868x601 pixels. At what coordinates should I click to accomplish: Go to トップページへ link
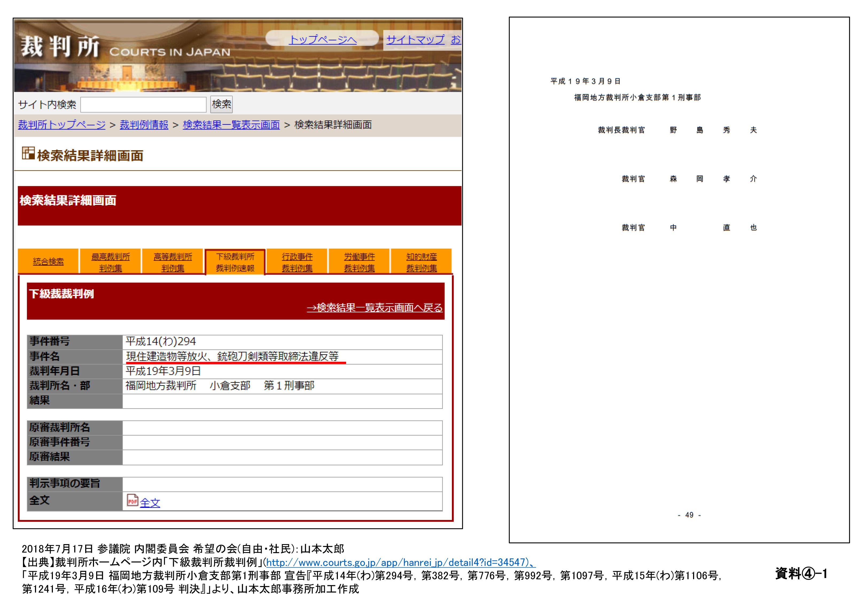pos(322,39)
